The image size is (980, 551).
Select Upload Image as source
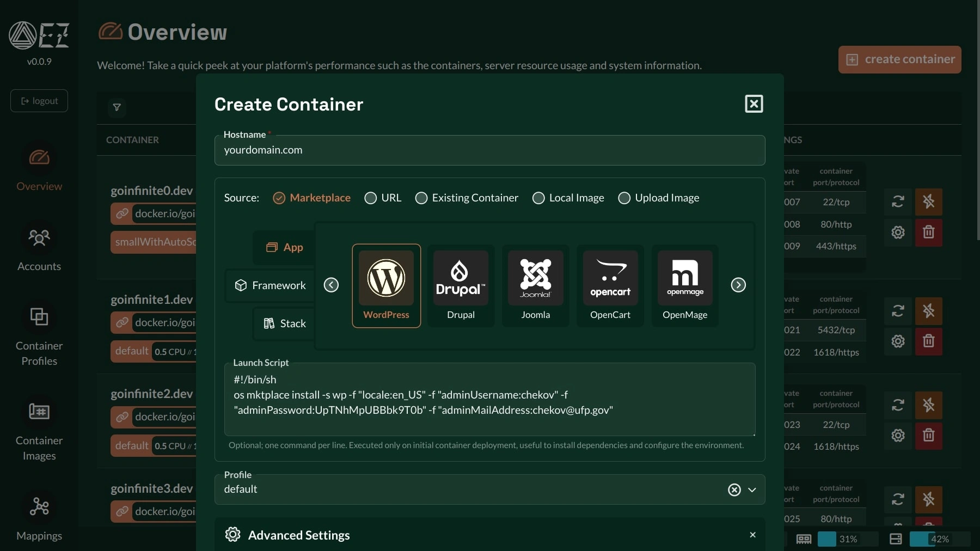(624, 198)
